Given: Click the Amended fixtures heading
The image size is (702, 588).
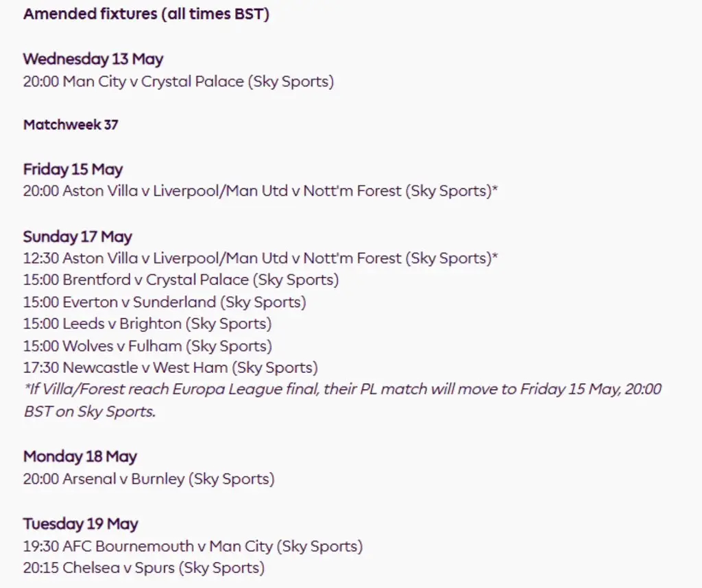Looking at the screenshot, I should pos(147,14).
